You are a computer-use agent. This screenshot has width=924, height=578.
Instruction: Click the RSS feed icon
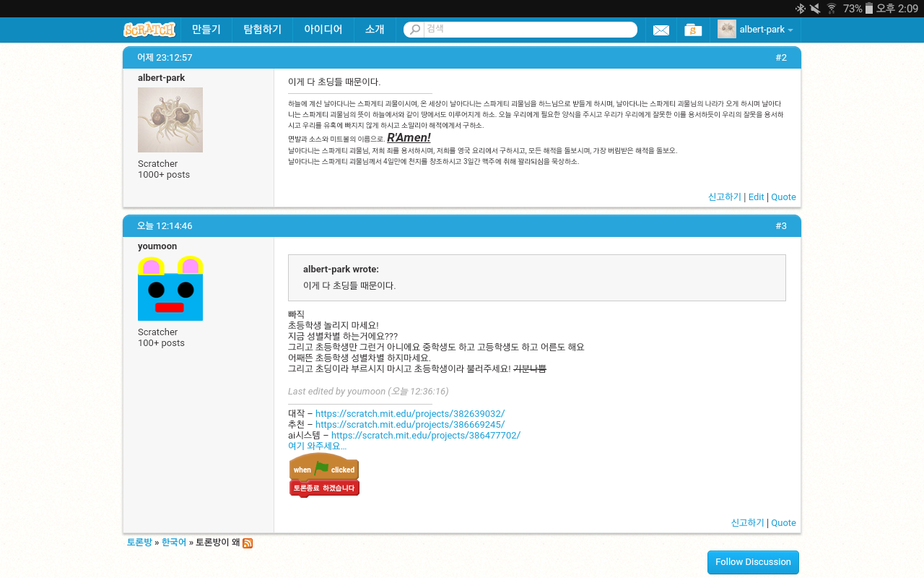point(248,543)
